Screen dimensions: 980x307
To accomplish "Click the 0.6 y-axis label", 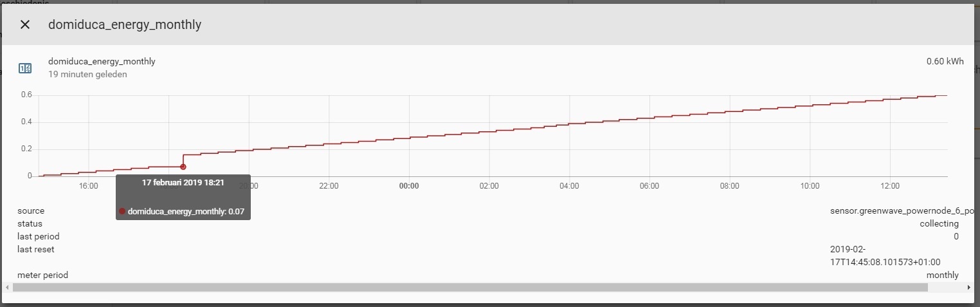I will 26,95.
